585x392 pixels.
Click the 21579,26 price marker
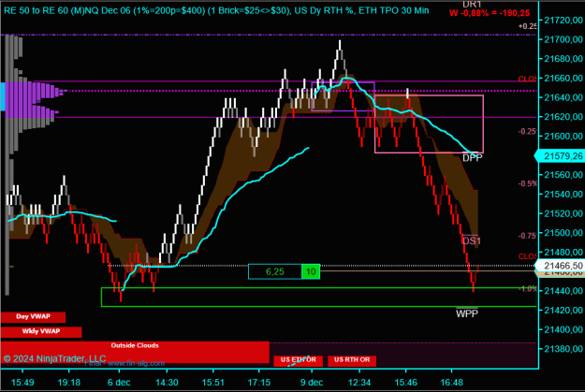click(561, 156)
